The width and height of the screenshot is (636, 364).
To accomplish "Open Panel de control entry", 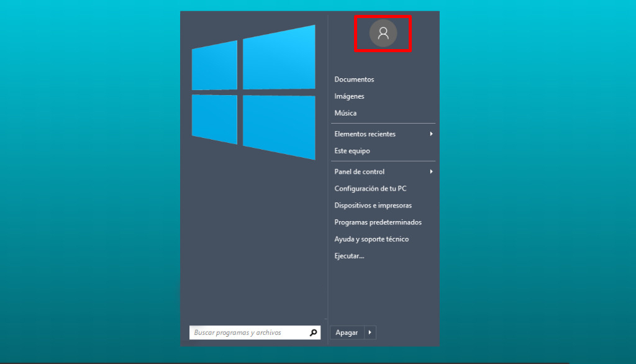I will (x=360, y=171).
